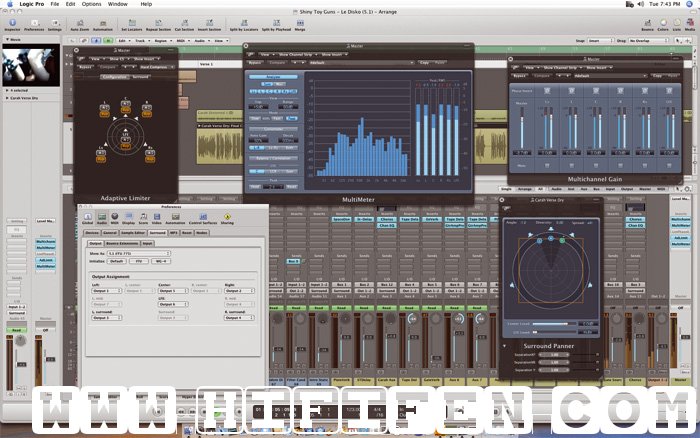Toggle the link button in Adaptive Limiter window

tap(81, 59)
